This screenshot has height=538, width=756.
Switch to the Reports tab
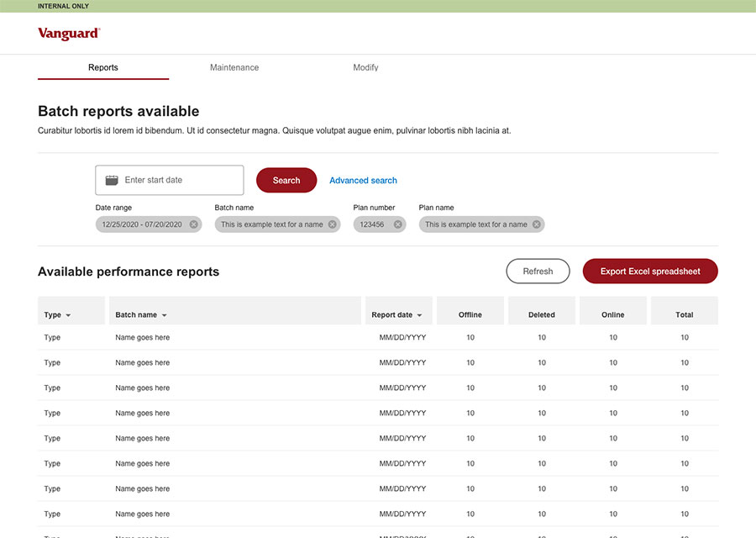pos(103,67)
